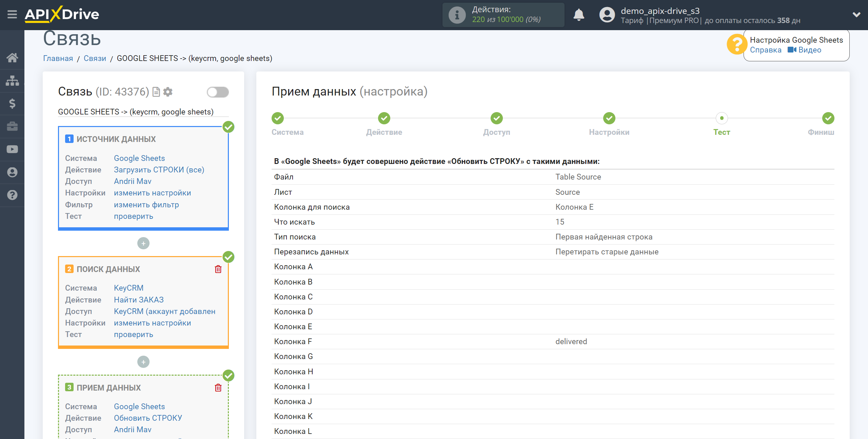The height and width of the screenshot is (439, 868).
Task: Add step after data search block
Action: (x=143, y=362)
